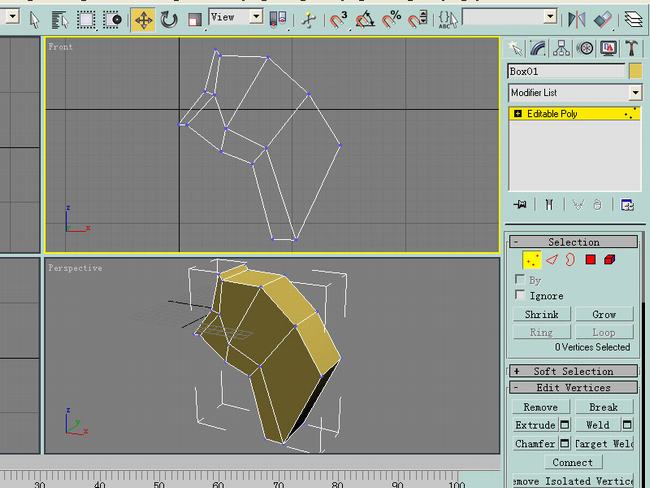
Task: Toggle Show End Result icon
Action: 549,204
